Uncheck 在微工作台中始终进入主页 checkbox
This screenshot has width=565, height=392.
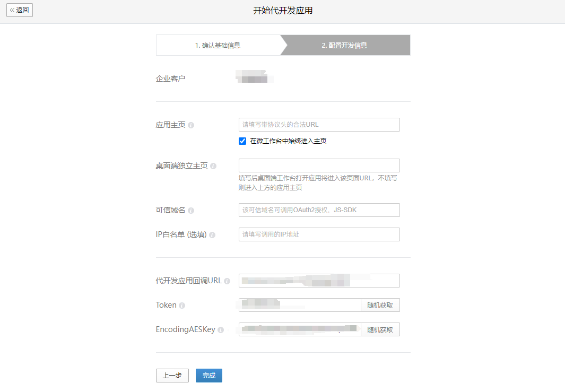tap(242, 141)
